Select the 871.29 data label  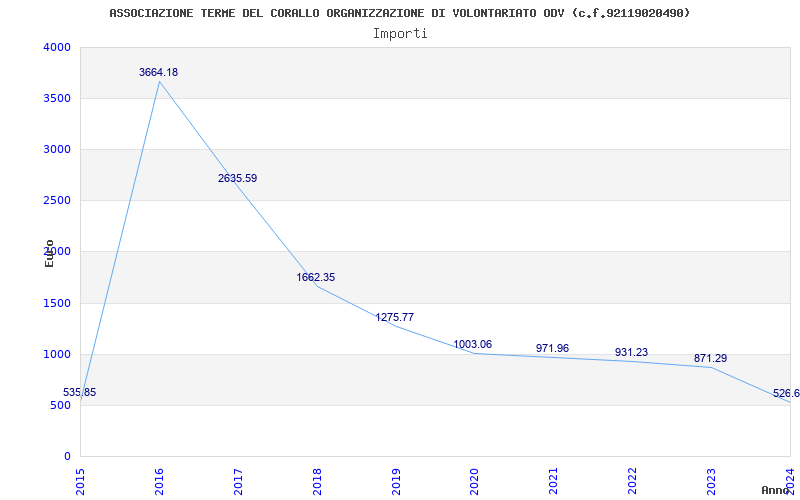coord(710,359)
